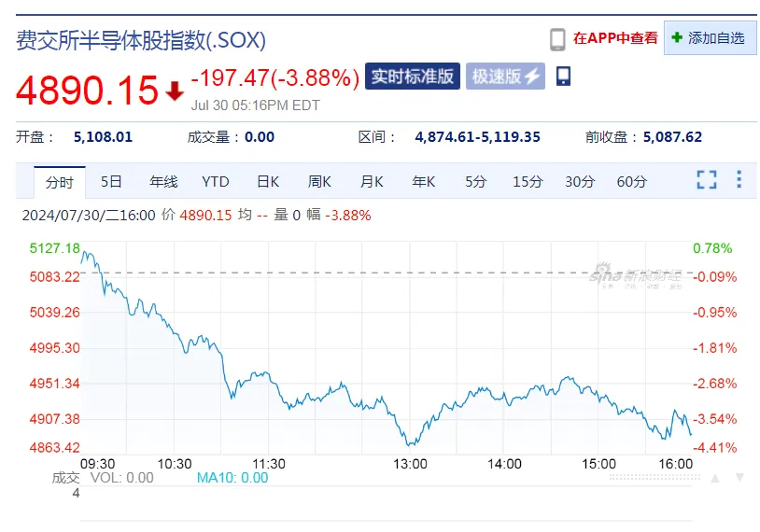This screenshot has height=532, width=760.
Task: Click the red down arrow beside the price
Action: pos(175,91)
